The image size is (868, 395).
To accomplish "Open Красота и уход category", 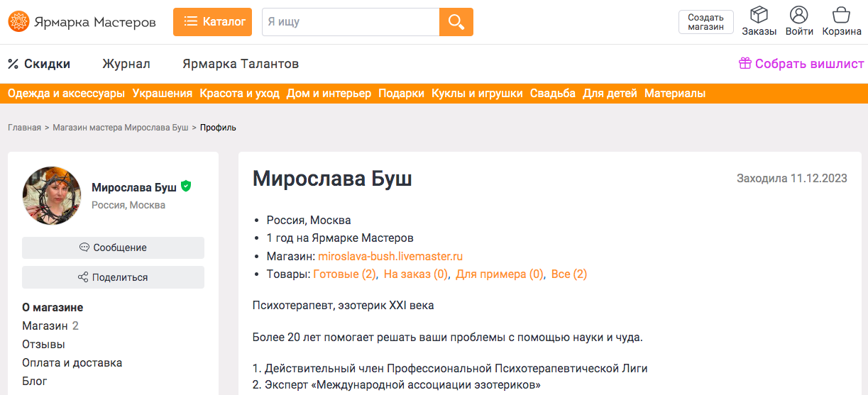I will 239,94.
